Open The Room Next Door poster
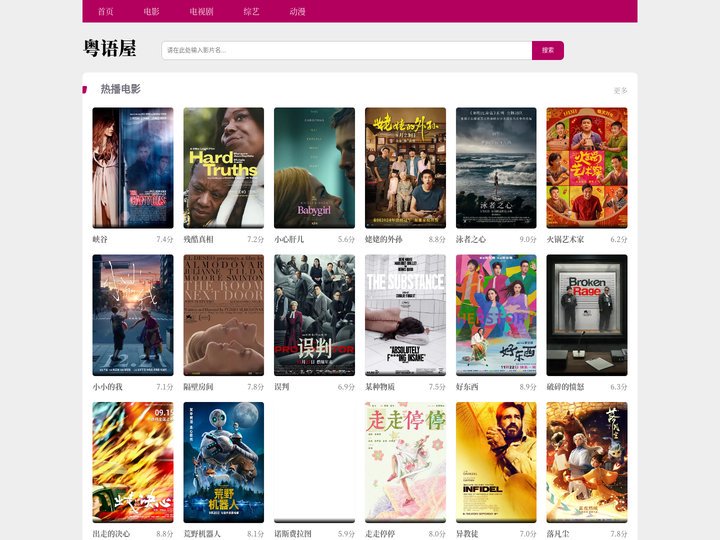The image size is (720, 540). point(224,315)
